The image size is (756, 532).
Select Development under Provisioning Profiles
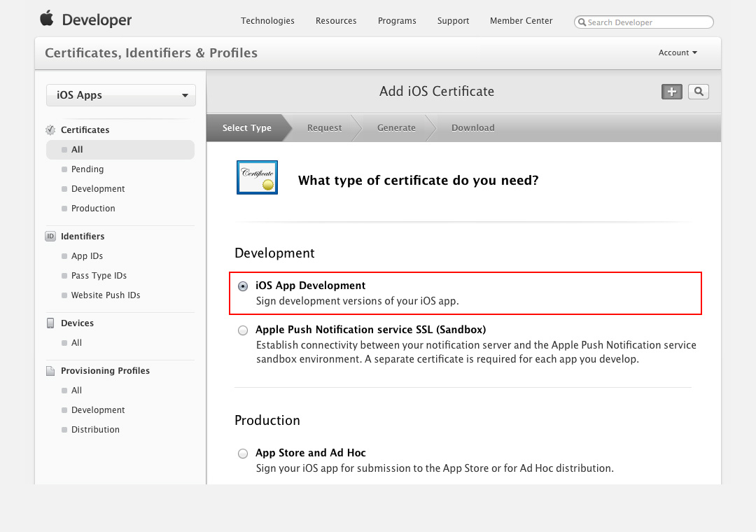98,410
